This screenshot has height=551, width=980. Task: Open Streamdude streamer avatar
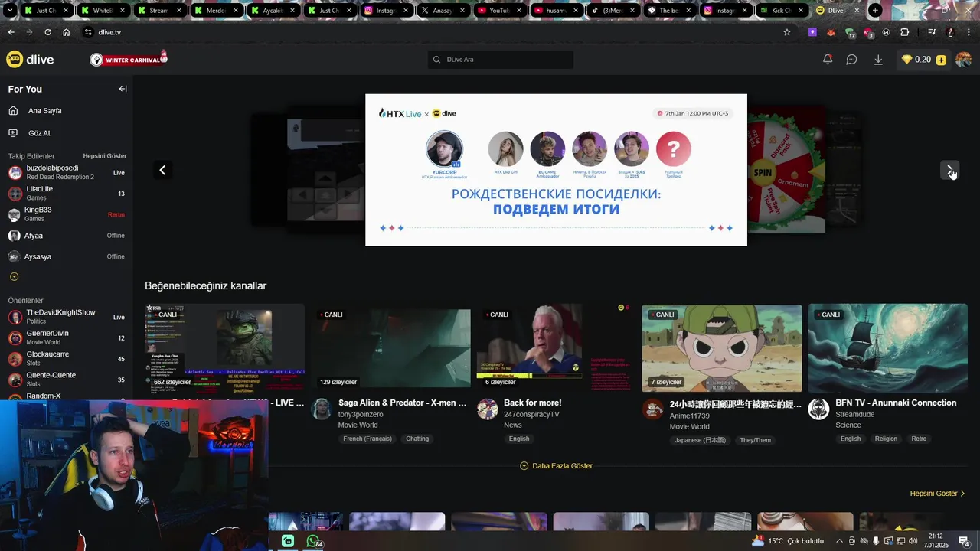coord(818,409)
